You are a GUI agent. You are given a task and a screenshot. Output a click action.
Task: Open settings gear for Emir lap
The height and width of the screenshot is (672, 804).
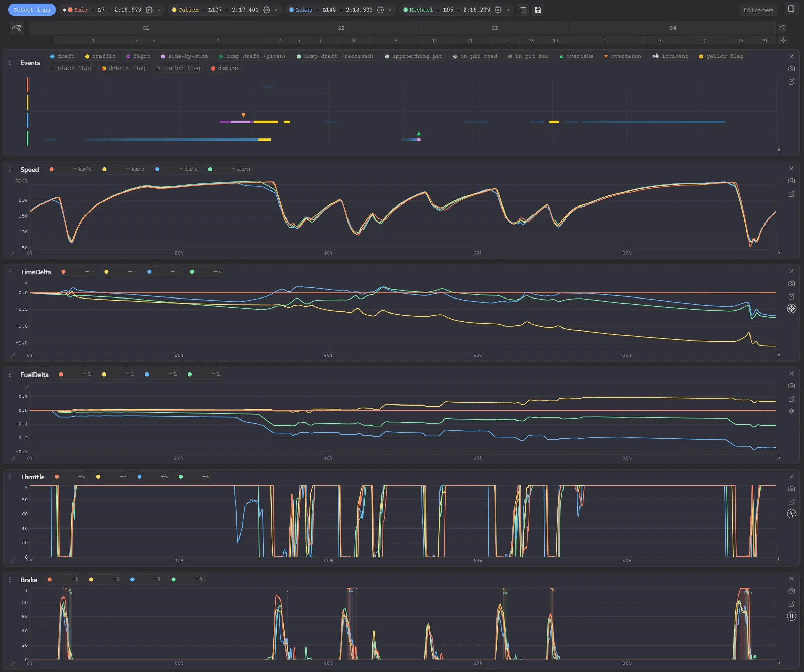(149, 10)
